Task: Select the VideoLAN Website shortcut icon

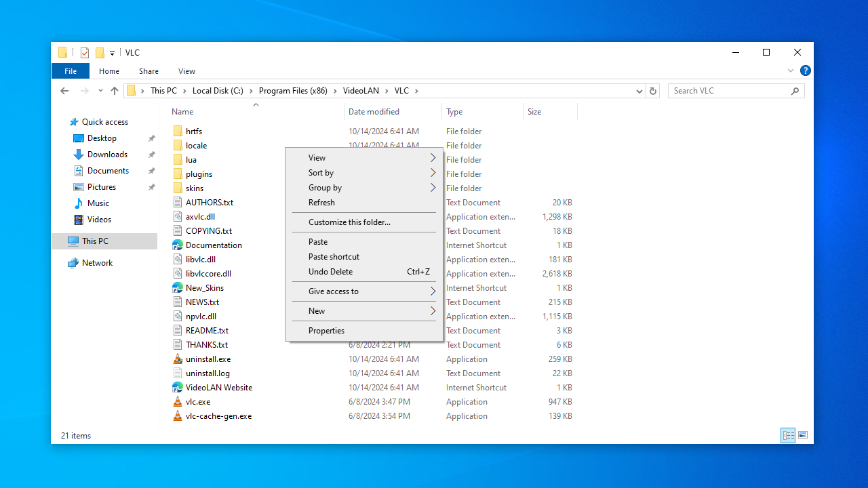Action: coord(178,388)
